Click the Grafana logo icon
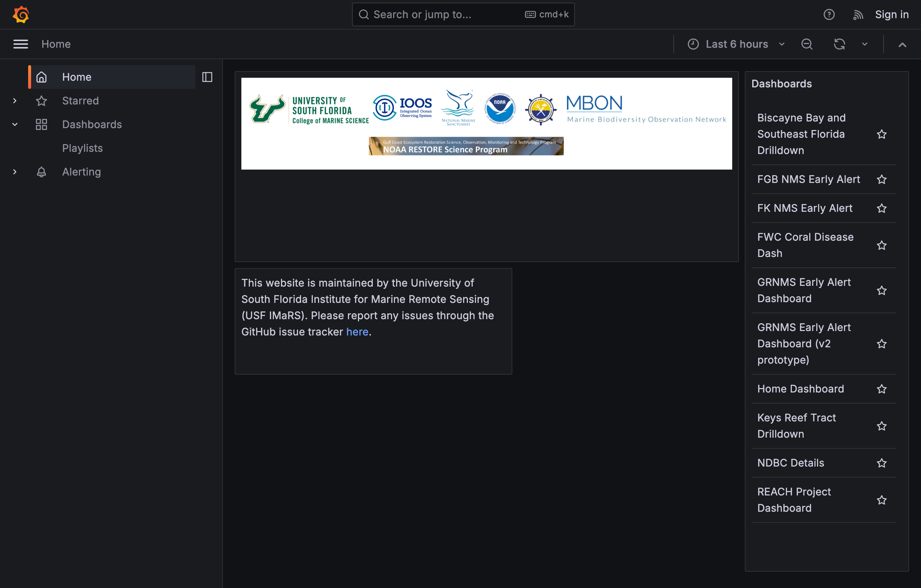This screenshot has width=921, height=588. (x=21, y=14)
